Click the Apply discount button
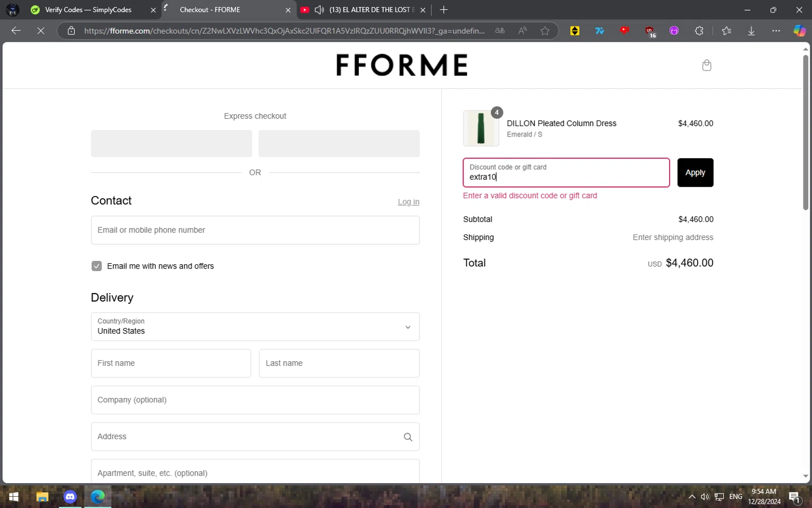The image size is (812, 508). pyautogui.click(x=695, y=173)
